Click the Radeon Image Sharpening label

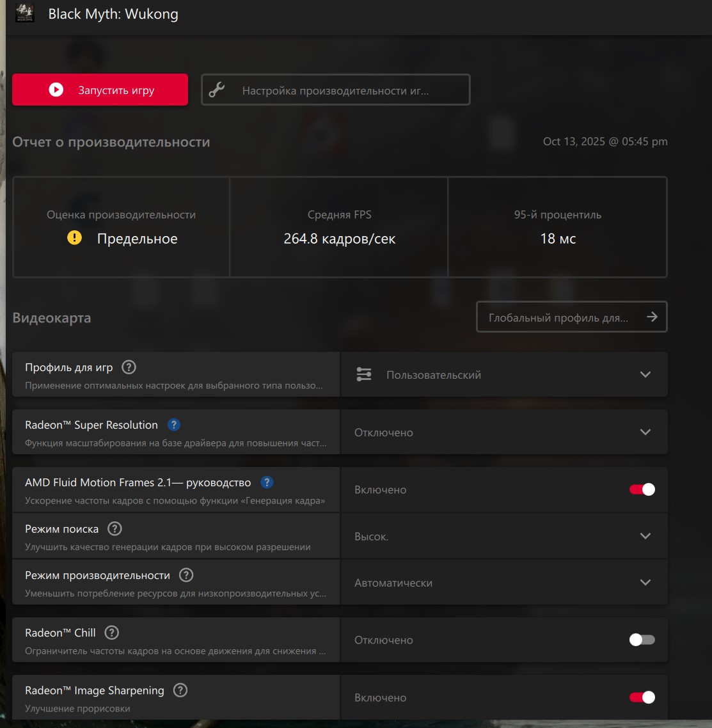[95, 690]
